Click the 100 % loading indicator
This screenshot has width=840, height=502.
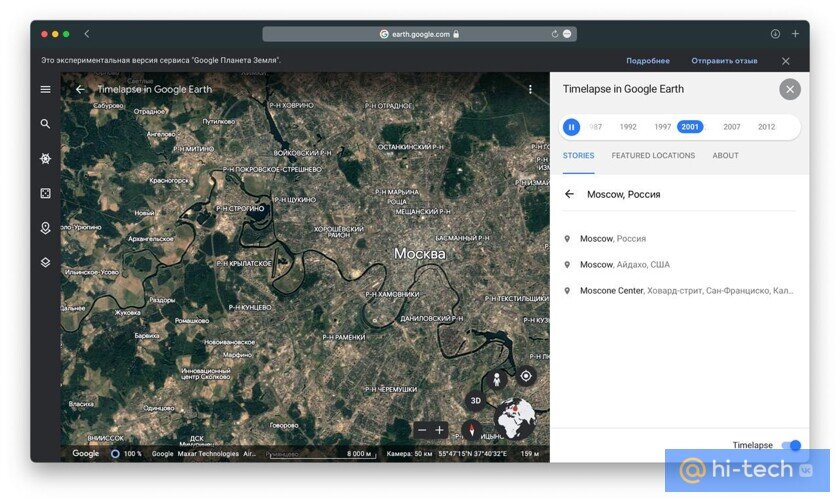126,454
